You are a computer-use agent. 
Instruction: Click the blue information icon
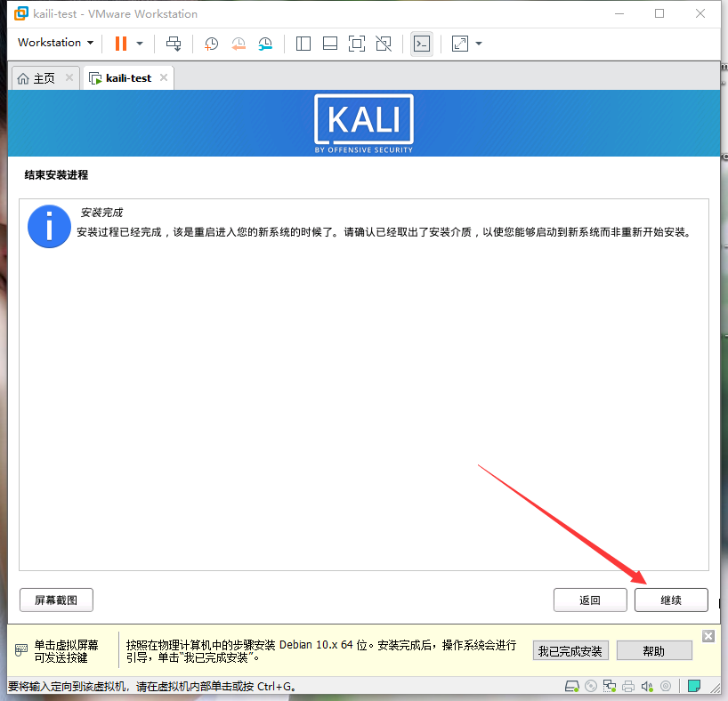tap(49, 226)
